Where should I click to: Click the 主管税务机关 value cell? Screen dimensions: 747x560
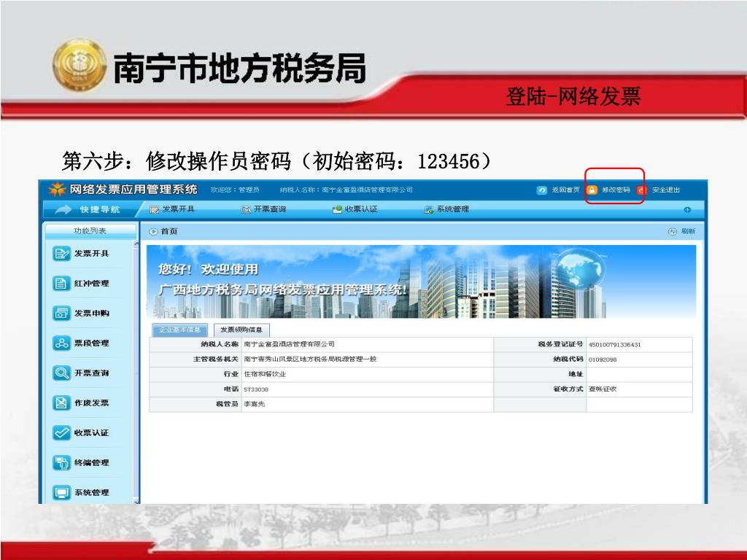coord(368,359)
